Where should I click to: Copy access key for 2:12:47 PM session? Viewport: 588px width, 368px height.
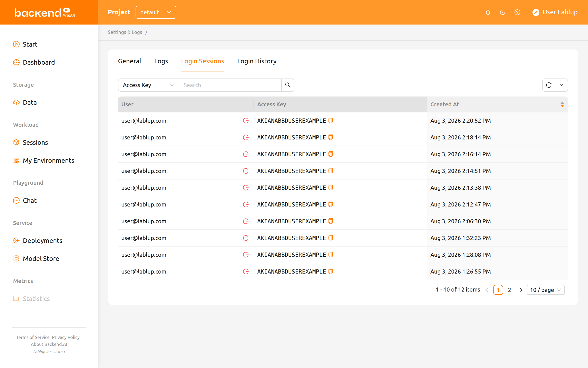click(x=331, y=204)
